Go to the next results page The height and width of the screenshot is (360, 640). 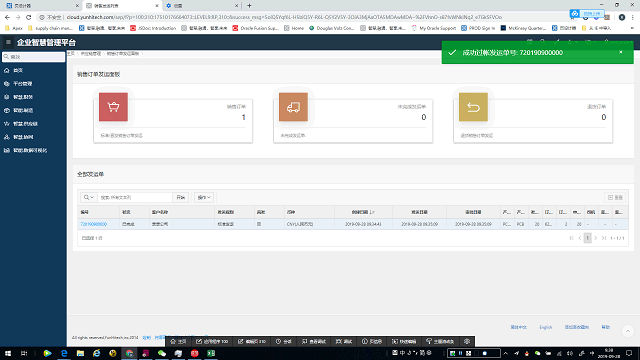coord(596,238)
